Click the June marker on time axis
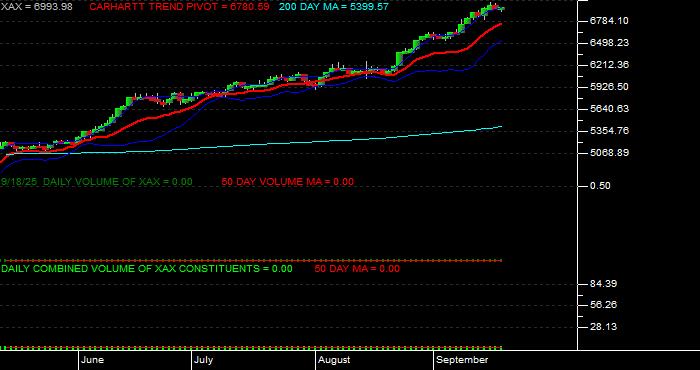The image size is (700, 370). [x=92, y=360]
